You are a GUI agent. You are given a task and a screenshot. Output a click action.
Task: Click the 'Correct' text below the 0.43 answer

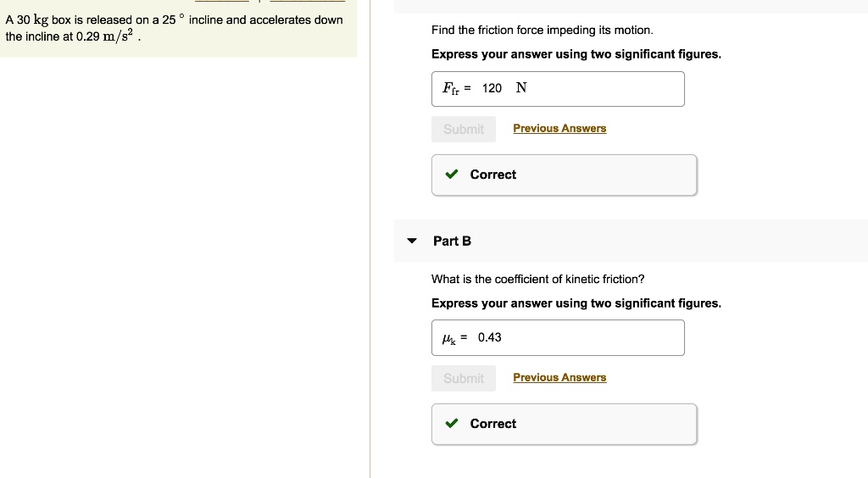pos(492,424)
